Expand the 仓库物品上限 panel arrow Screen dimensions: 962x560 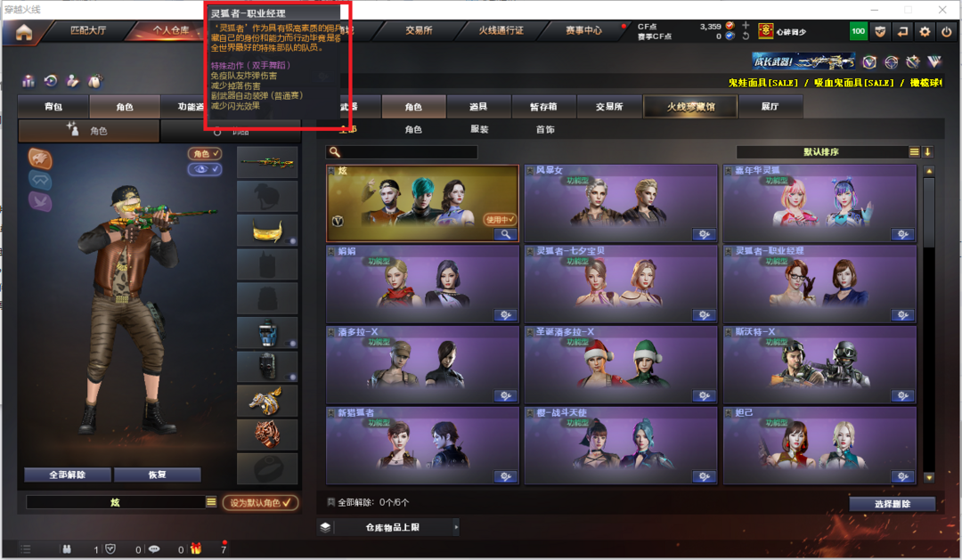tap(456, 527)
